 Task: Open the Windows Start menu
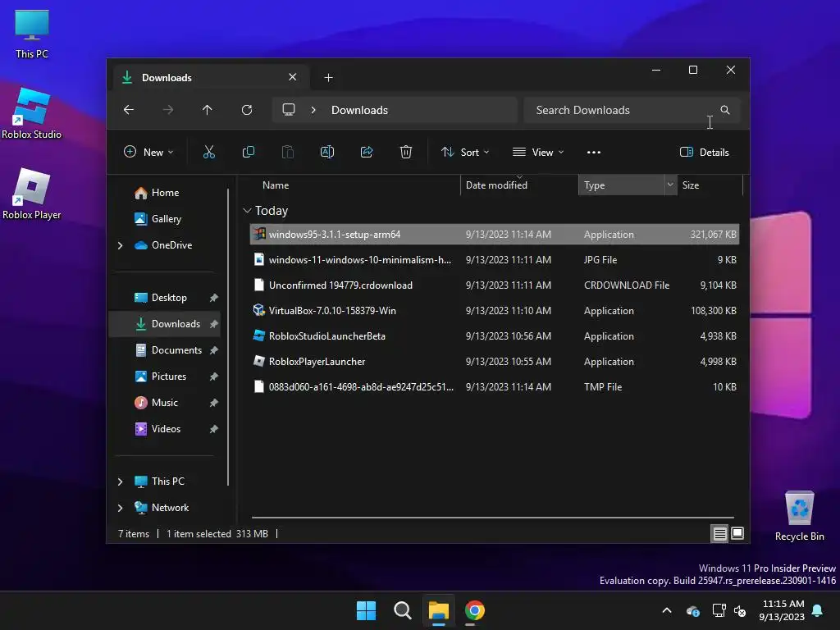367,610
